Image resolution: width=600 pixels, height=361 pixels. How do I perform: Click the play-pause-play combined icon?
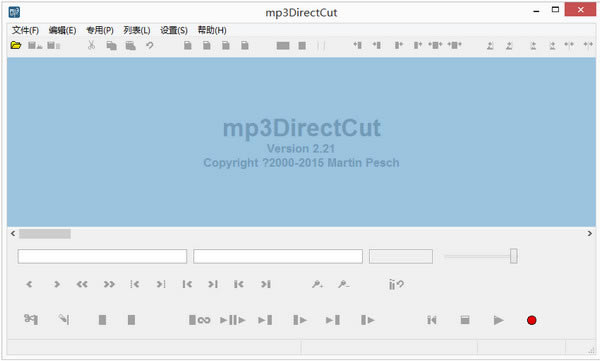coord(233,320)
